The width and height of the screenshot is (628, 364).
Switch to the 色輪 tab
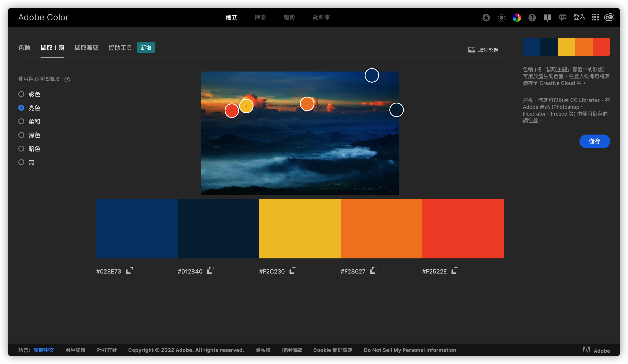(24, 48)
